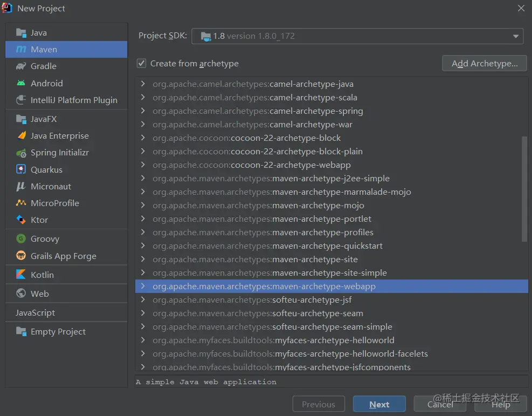Choose Kotlin project type
The height and width of the screenshot is (416, 532).
66,275
